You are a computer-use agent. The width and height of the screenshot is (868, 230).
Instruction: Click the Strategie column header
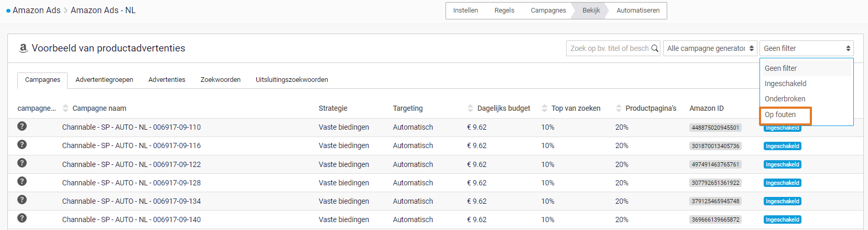[x=333, y=108]
